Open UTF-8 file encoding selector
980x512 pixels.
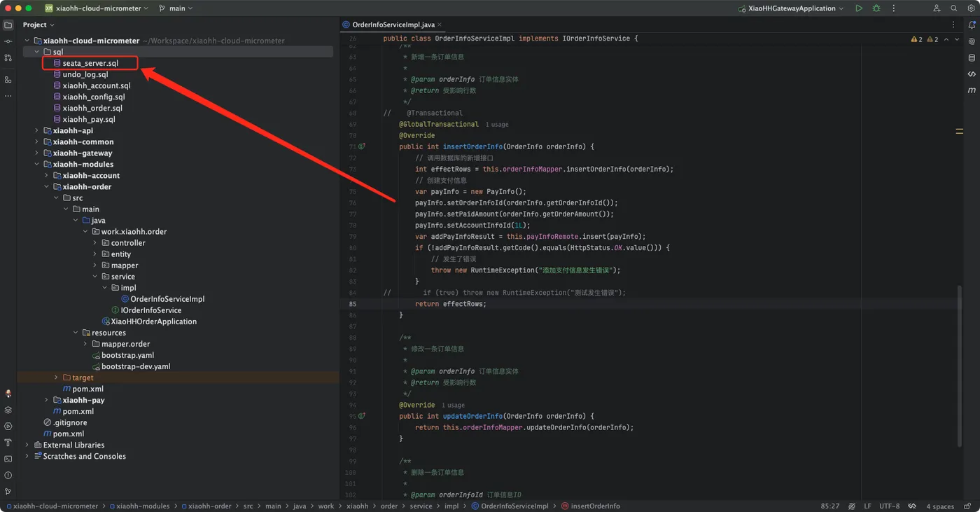889,506
